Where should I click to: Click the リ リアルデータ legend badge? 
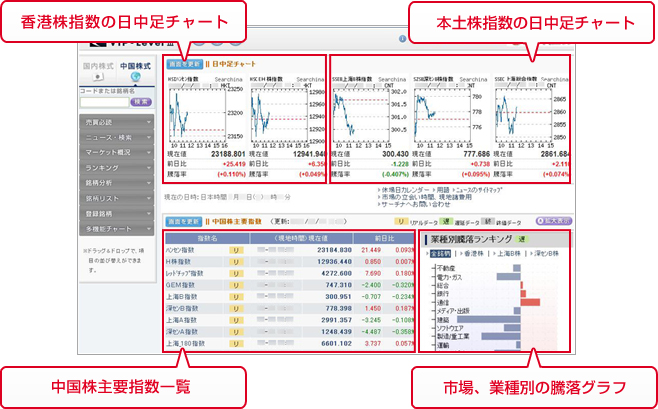pyautogui.click(x=401, y=222)
